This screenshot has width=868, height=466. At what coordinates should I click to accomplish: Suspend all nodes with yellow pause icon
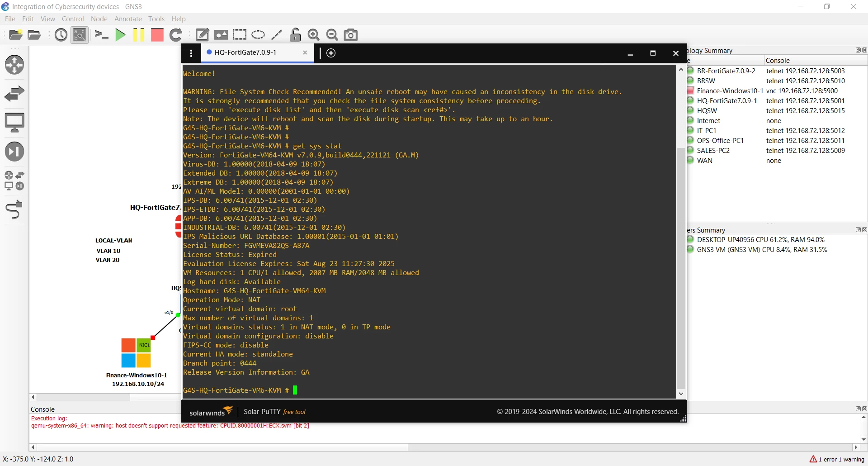(139, 35)
